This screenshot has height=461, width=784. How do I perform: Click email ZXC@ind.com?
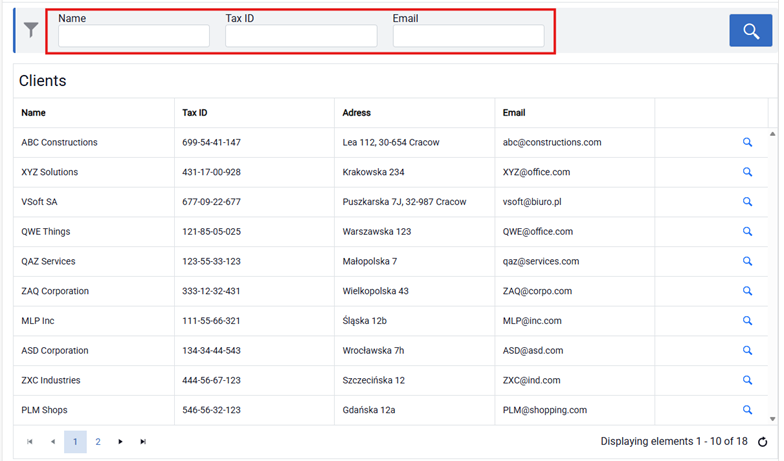pos(532,380)
